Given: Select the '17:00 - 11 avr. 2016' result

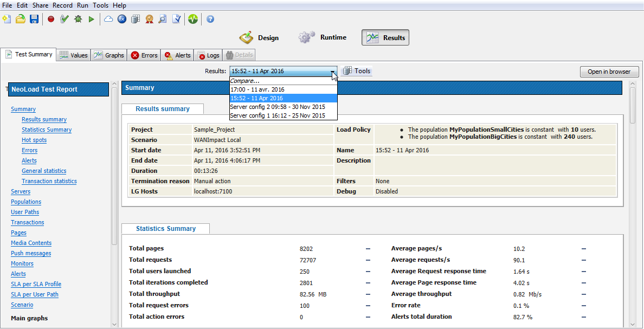Looking at the screenshot, I should pyautogui.click(x=257, y=89).
